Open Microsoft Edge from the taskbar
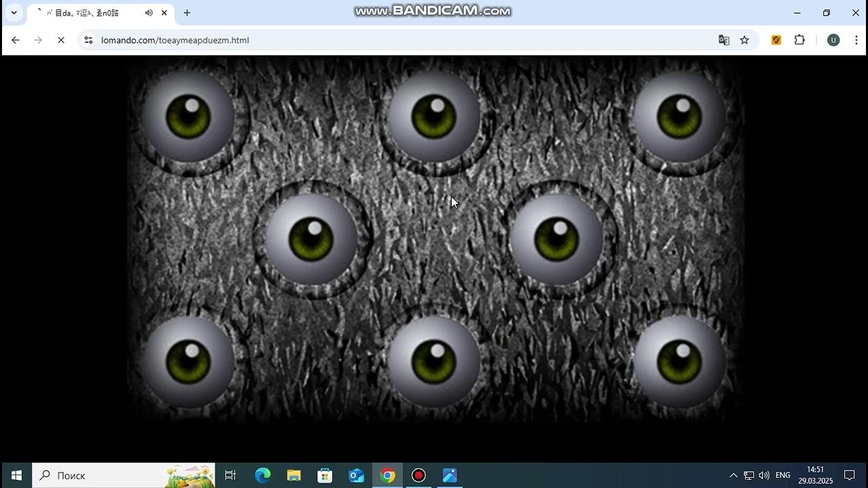This screenshot has height=488, width=868. (262, 475)
